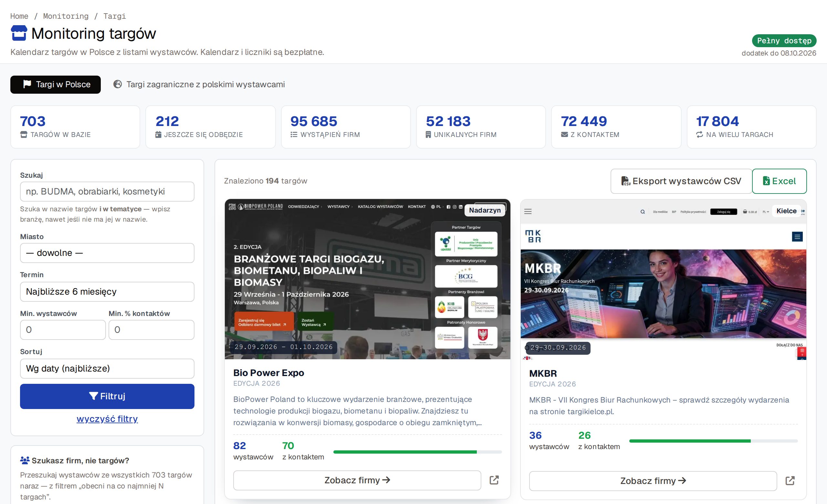Open the Sortuj dropdown

(107, 368)
